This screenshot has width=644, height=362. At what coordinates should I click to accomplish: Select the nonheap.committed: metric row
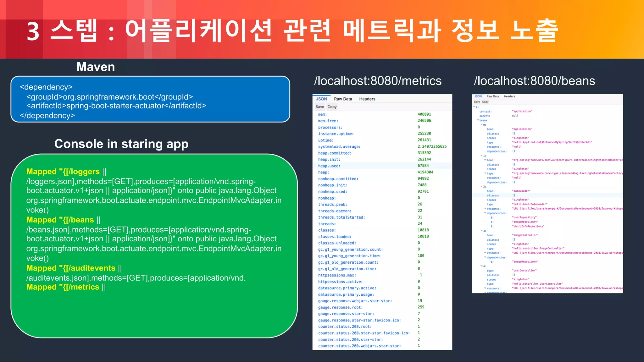[x=382, y=178]
